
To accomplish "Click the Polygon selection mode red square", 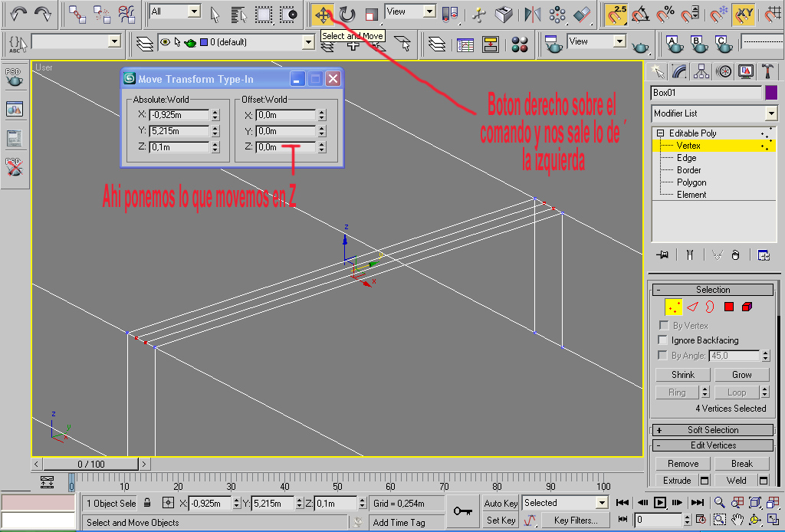I will [729, 307].
